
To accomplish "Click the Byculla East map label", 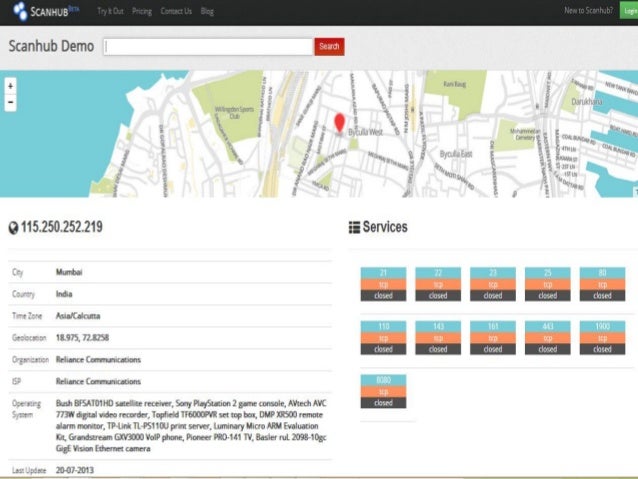I will [456, 154].
